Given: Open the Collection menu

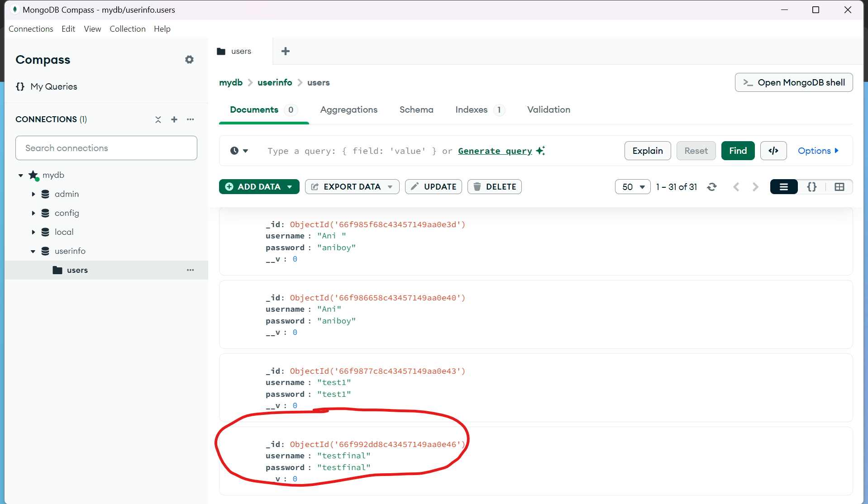Looking at the screenshot, I should (128, 29).
